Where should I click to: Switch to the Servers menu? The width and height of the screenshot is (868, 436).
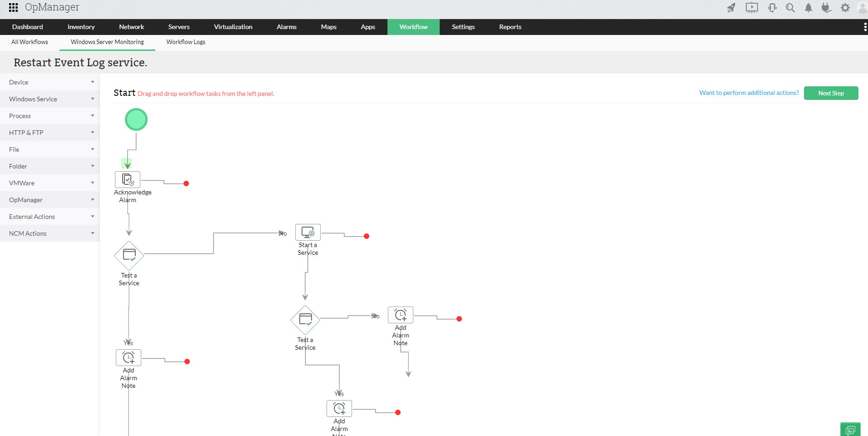(179, 27)
